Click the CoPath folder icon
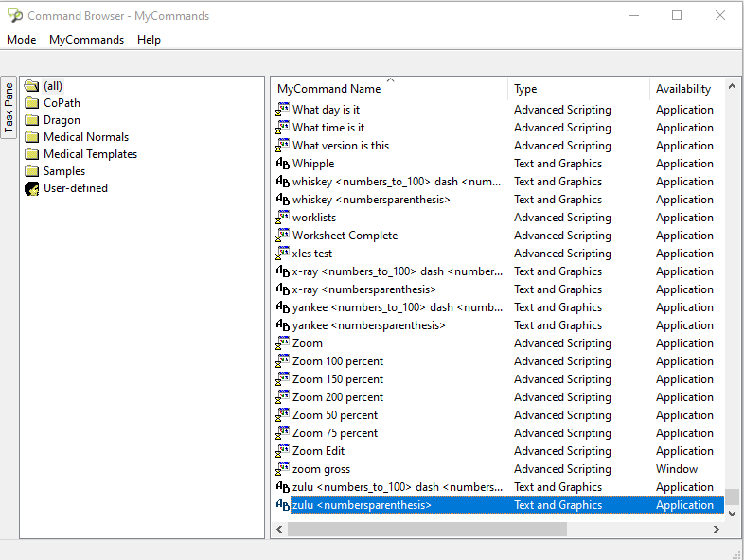Viewport: 744px width, 560px height. [x=32, y=103]
